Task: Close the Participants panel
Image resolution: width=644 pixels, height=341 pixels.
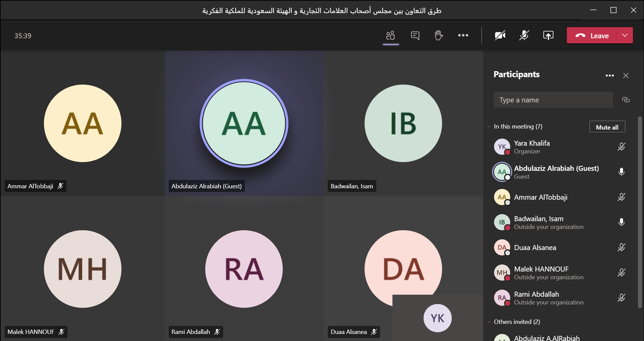Action: [626, 76]
